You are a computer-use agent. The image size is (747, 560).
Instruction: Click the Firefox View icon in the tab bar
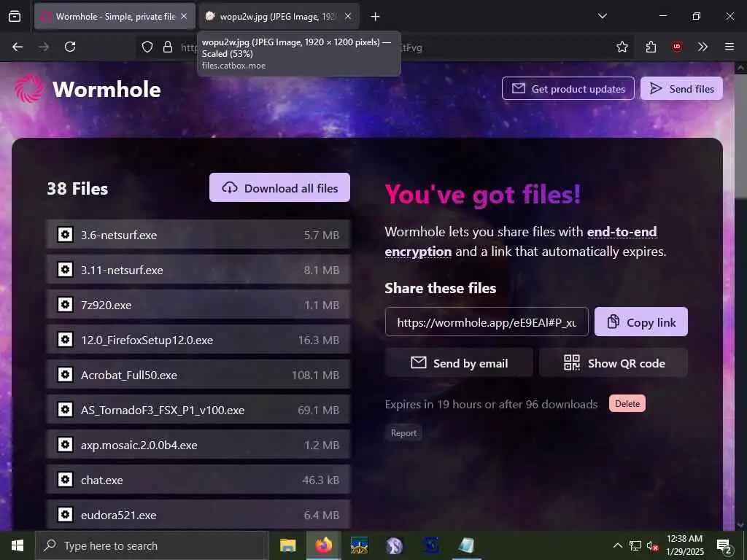click(15, 16)
